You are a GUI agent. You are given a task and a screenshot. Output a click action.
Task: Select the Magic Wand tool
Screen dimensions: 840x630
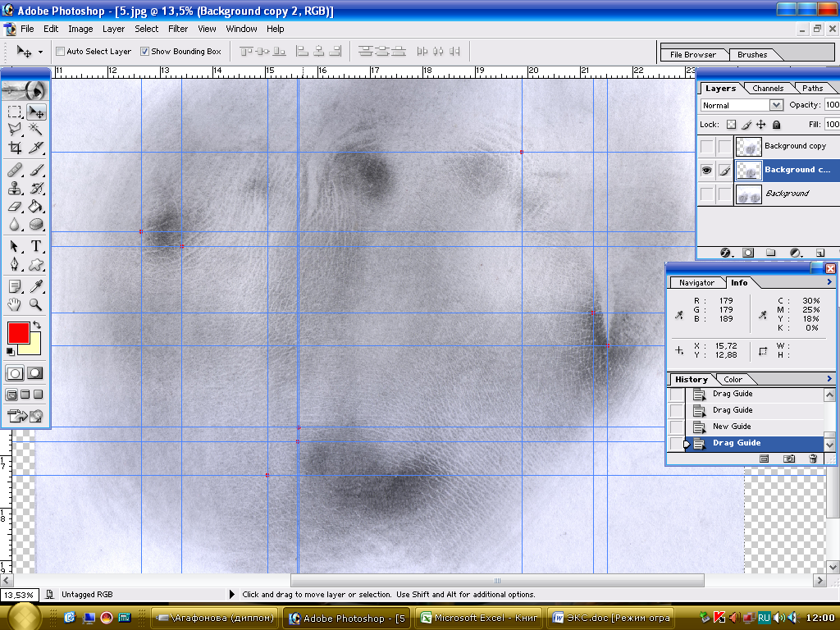[36, 129]
